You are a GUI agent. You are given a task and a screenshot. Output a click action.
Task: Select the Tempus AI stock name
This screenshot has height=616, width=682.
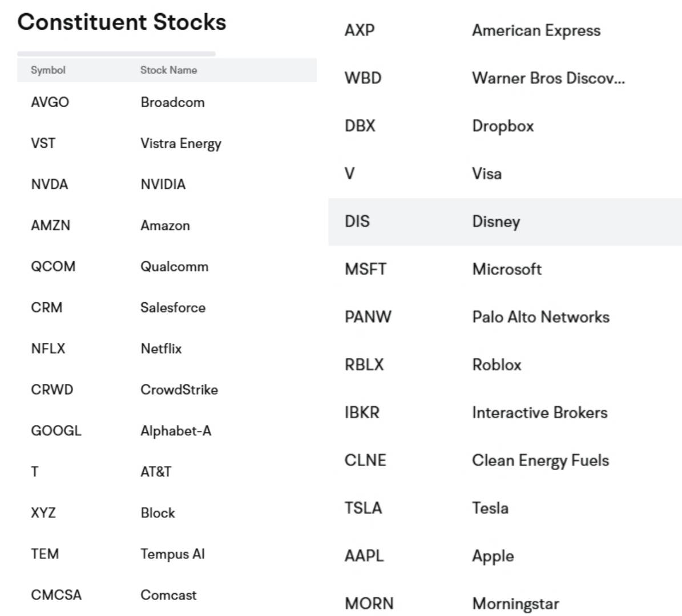pyautogui.click(x=172, y=554)
